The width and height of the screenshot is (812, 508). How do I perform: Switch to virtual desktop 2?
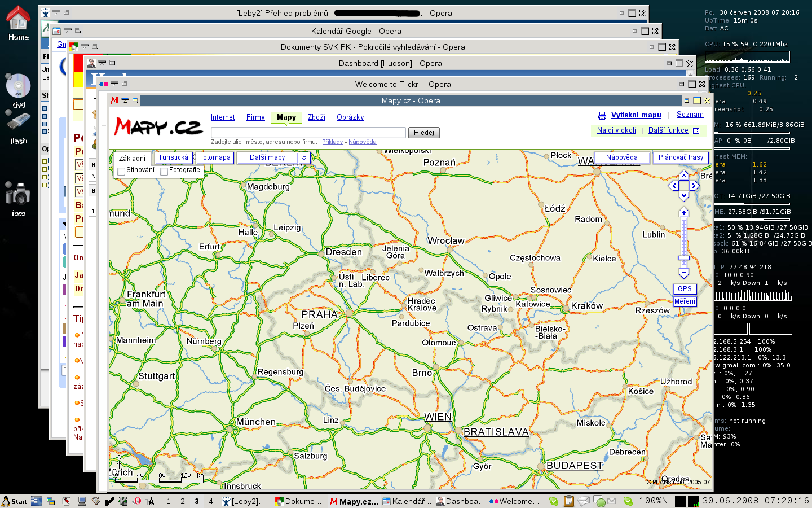[183, 501]
